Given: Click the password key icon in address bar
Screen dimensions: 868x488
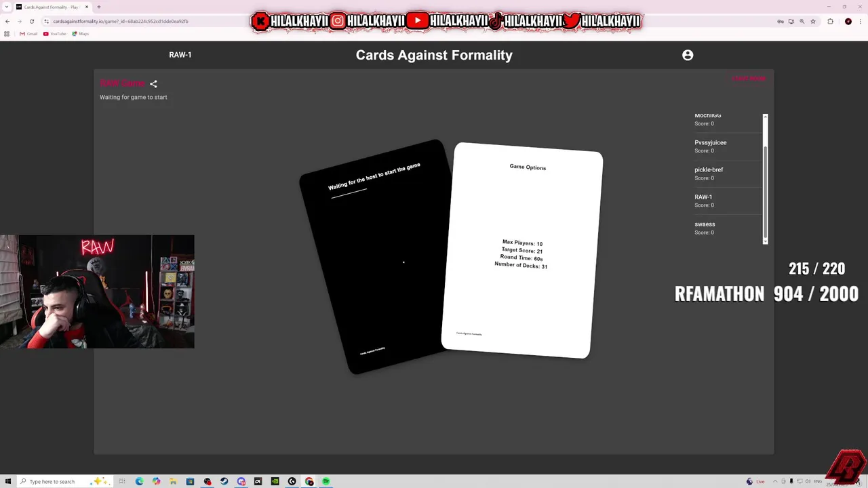Looking at the screenshot, I should click(780, 21).
